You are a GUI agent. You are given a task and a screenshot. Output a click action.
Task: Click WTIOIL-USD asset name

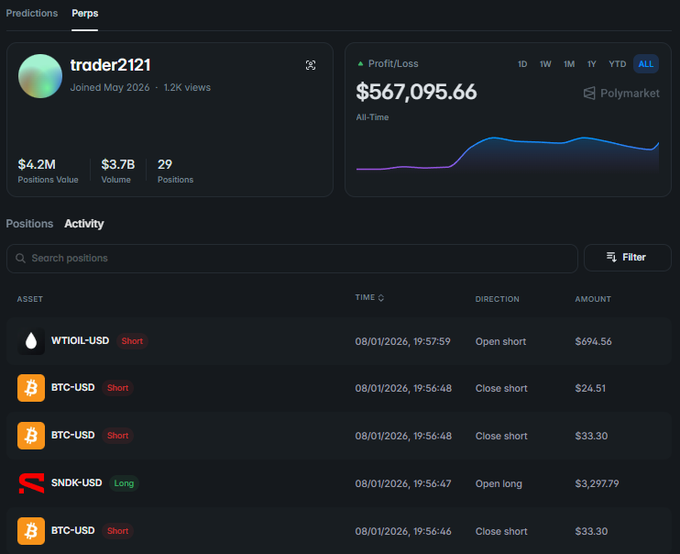(80, 341)
